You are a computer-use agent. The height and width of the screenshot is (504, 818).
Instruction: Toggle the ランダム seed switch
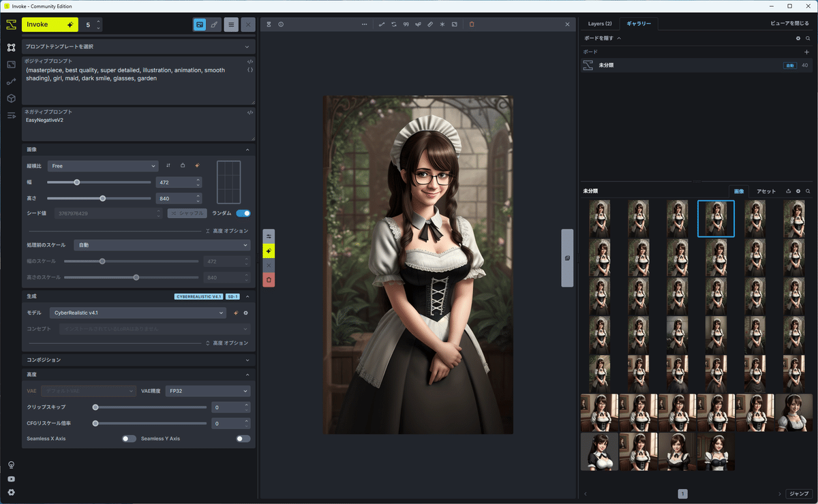tap(243, 213)
